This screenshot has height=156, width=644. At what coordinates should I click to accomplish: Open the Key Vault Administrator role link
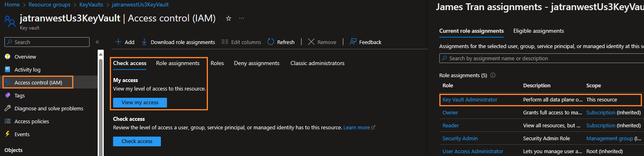(x=470, y=100)
